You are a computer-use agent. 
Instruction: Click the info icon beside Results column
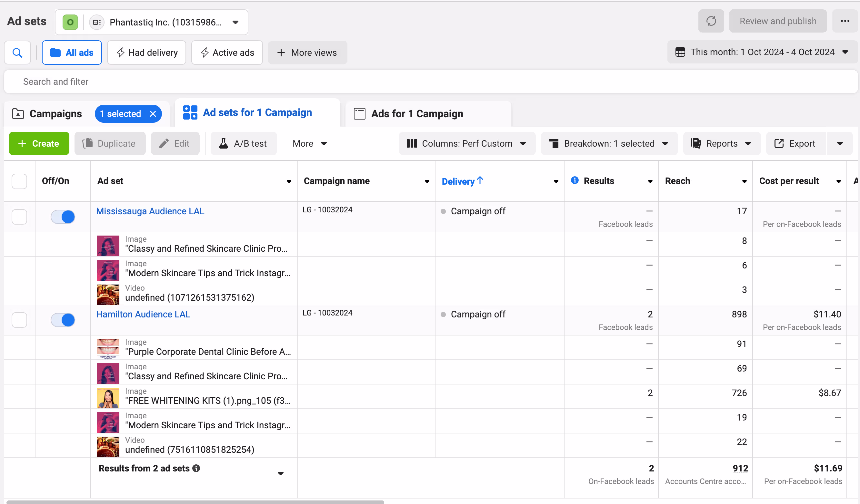pyautogui.click(x=575, y=181)
